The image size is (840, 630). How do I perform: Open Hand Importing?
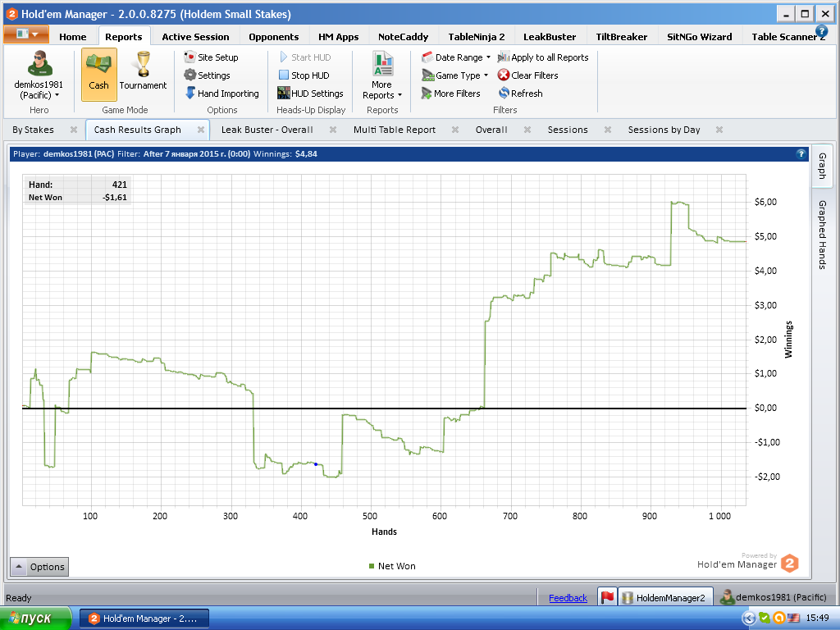221,94
